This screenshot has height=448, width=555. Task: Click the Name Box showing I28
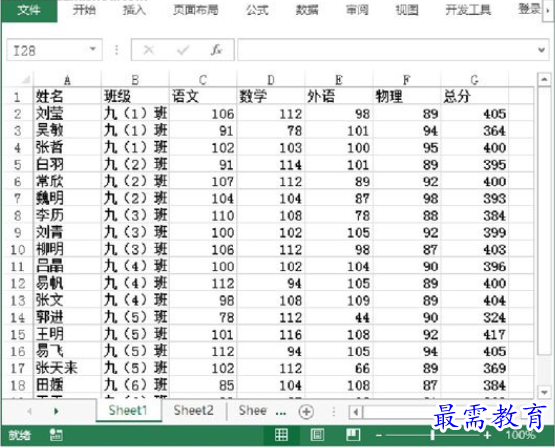pos(48,50)
